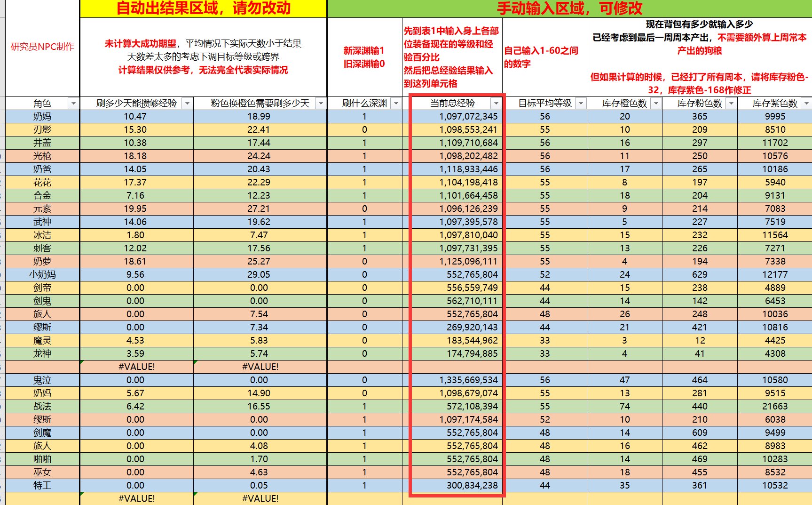Select the green 手动输入区域 header cell
Screen dimensions: 812x505
coord(569,8)
